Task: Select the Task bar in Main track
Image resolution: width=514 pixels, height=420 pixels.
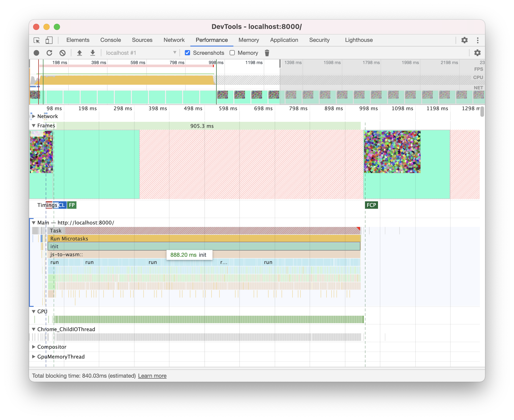Action: [x=204, y=231]
